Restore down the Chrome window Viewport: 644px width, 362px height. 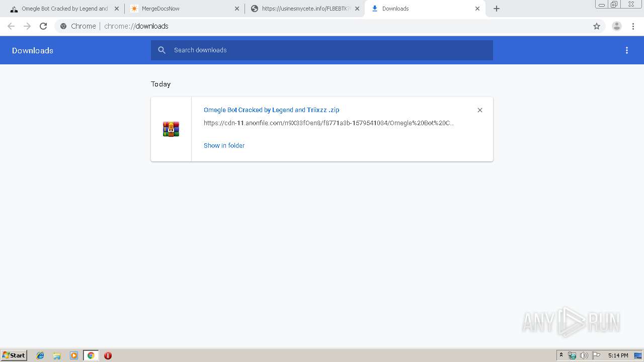tap(614, 5)
